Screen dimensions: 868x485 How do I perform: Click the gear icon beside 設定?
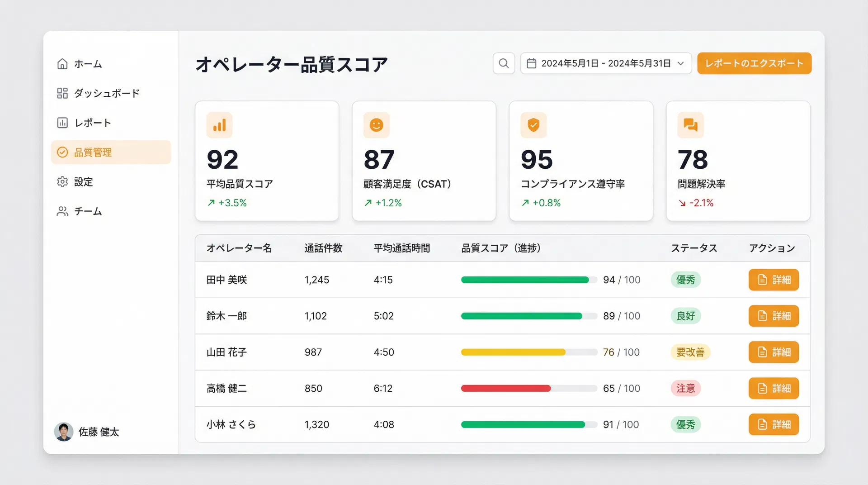(x=62, y=182)
